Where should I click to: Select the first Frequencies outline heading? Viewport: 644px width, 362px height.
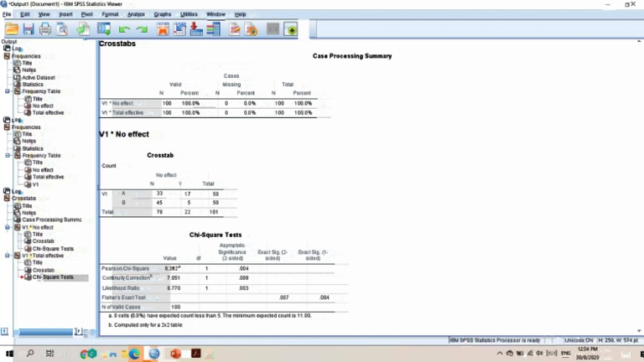click(x=26, y=56)
